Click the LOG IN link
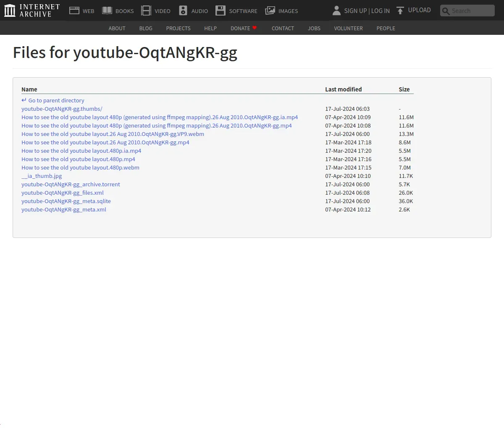504x428 pixels. click(381, 11)
